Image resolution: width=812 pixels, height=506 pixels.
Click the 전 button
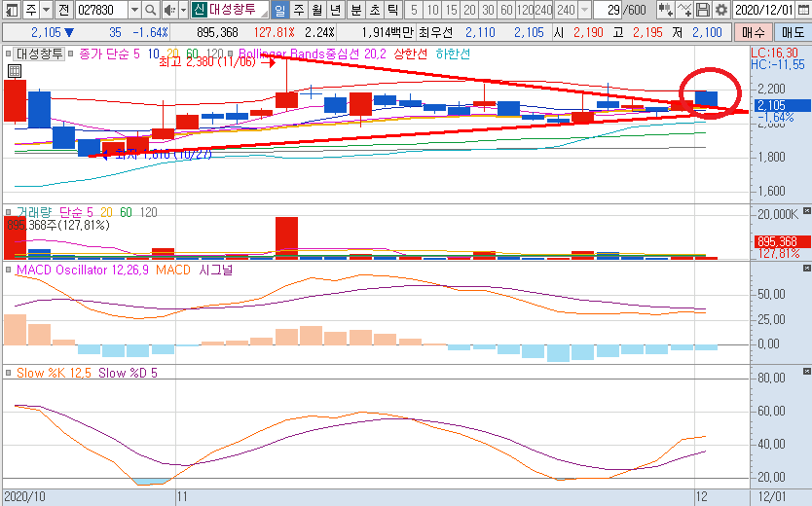pyautogui.click(x=63, y=10)
